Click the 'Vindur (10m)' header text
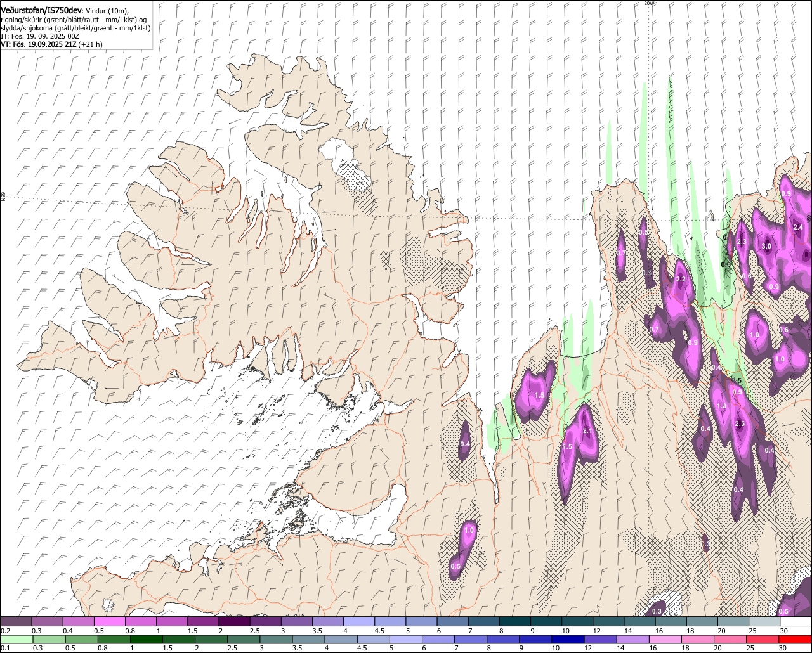 107,11
